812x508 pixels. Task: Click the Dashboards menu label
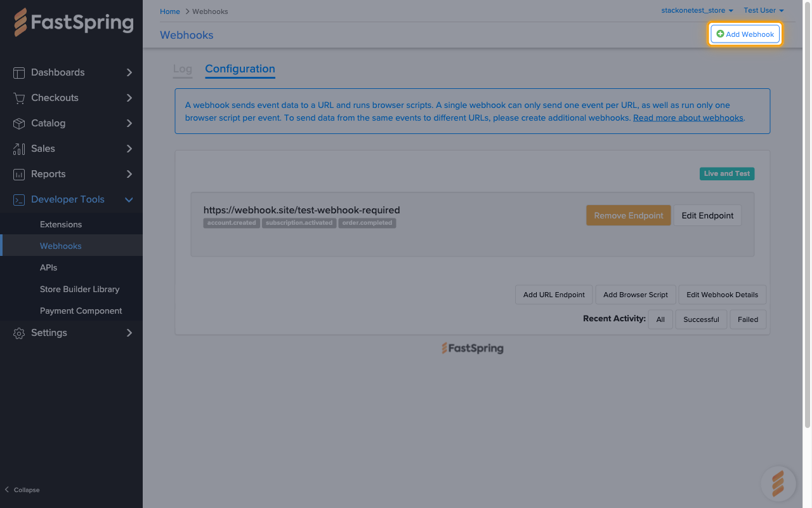[58, 72]
